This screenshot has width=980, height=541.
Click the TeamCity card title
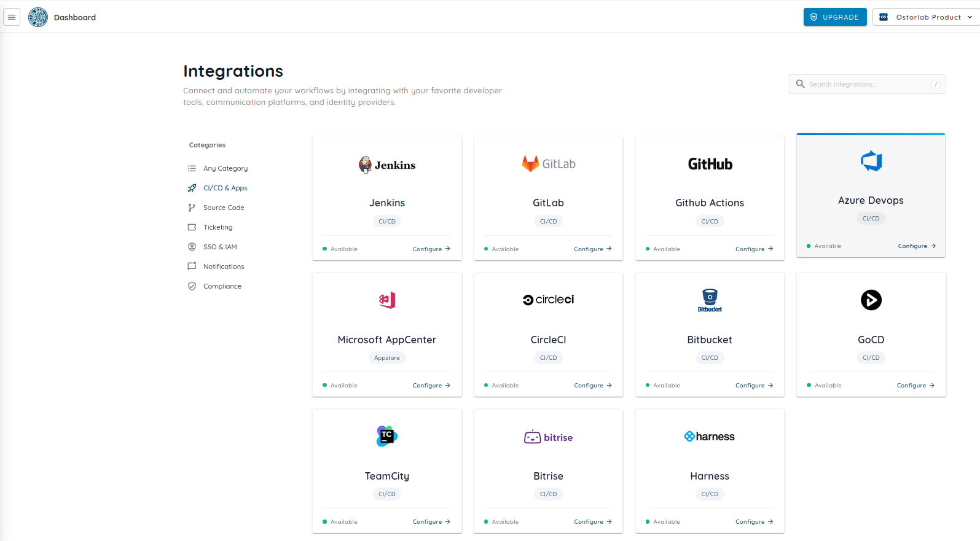tap(387, 476)
